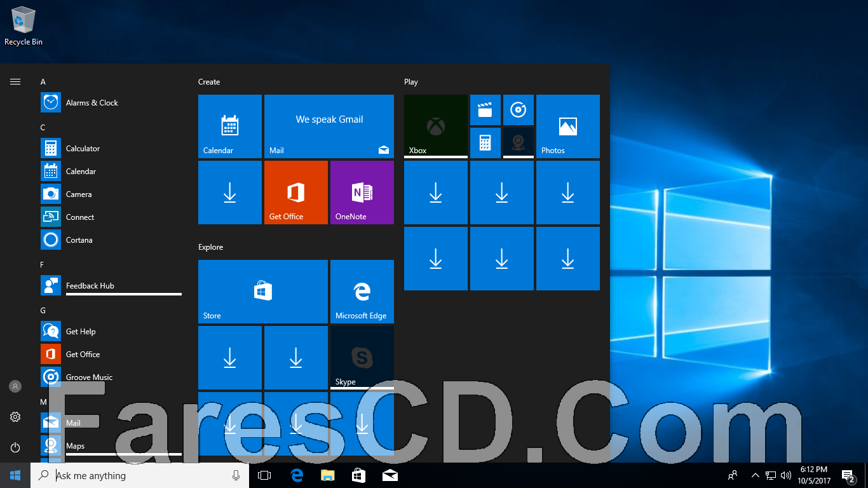Open Feedback Hub

tap(111, 286)
